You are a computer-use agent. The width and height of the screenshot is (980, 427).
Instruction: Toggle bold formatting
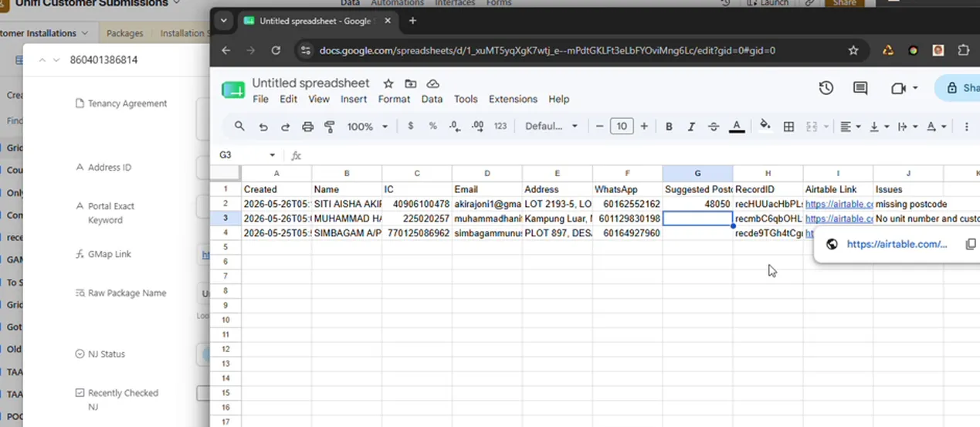pyautogui.click(x=669, y=126)
